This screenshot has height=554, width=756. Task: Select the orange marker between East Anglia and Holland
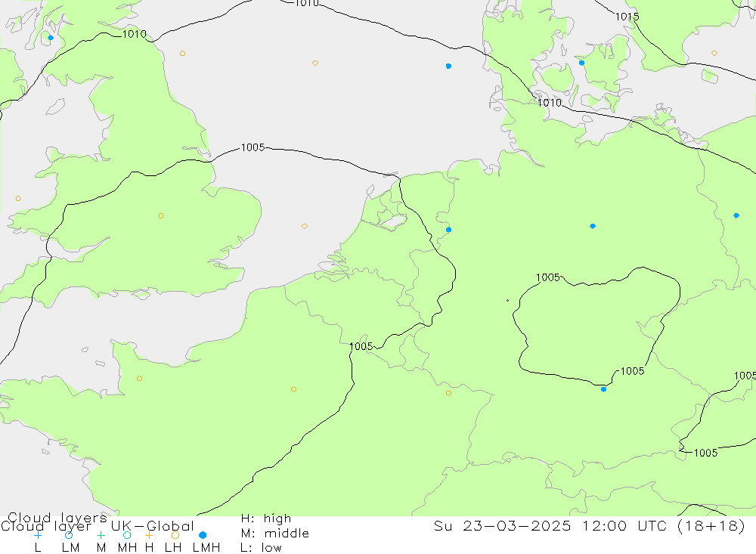click(x=304, y=226)
